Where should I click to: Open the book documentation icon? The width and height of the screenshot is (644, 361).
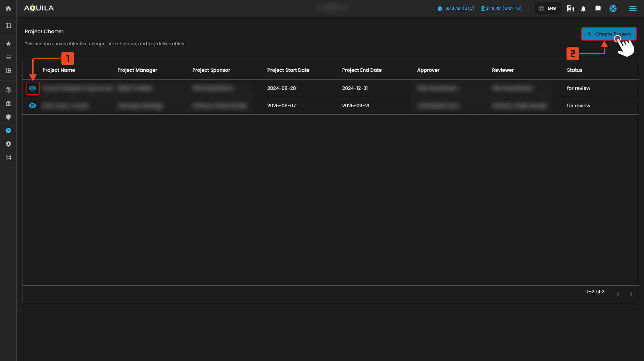(598, 9)
